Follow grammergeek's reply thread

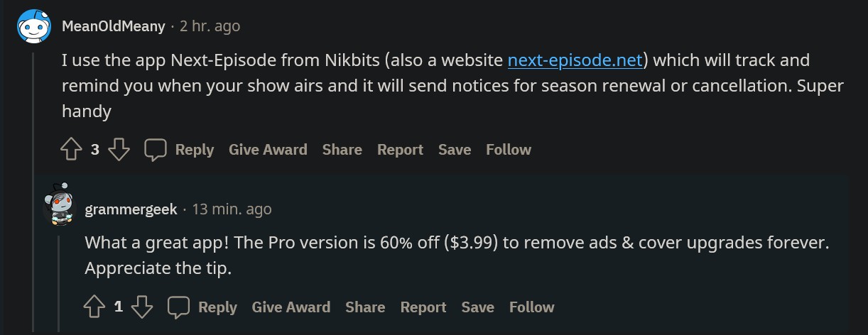pyautogui.click(x=531, y=307)
